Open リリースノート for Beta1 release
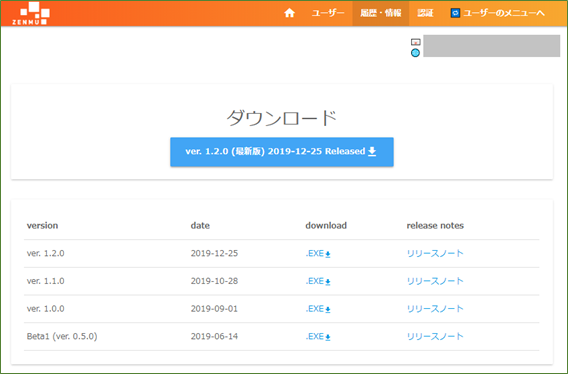This screenshot has height=374, width=568. click(x=435, y=336)
